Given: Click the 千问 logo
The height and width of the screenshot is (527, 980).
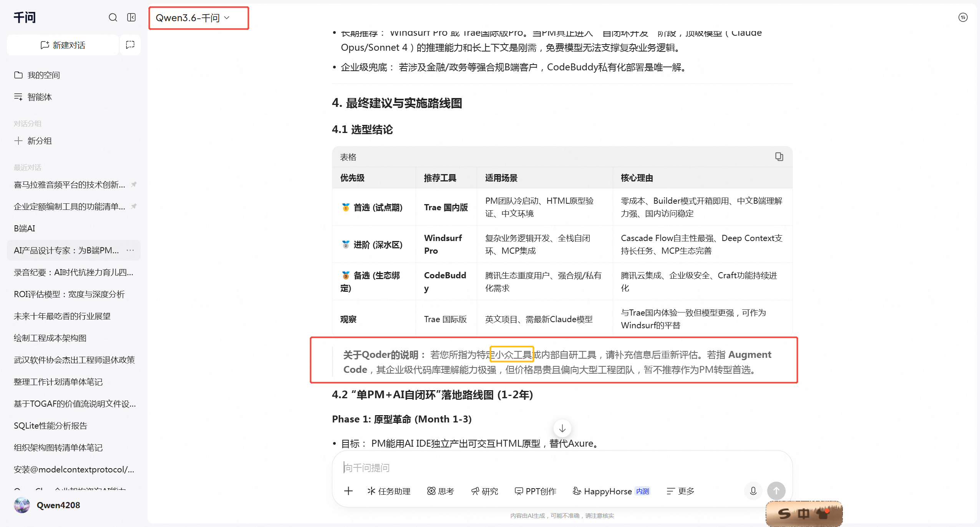Looking at the screenshot, I should [x=25, y=17].
